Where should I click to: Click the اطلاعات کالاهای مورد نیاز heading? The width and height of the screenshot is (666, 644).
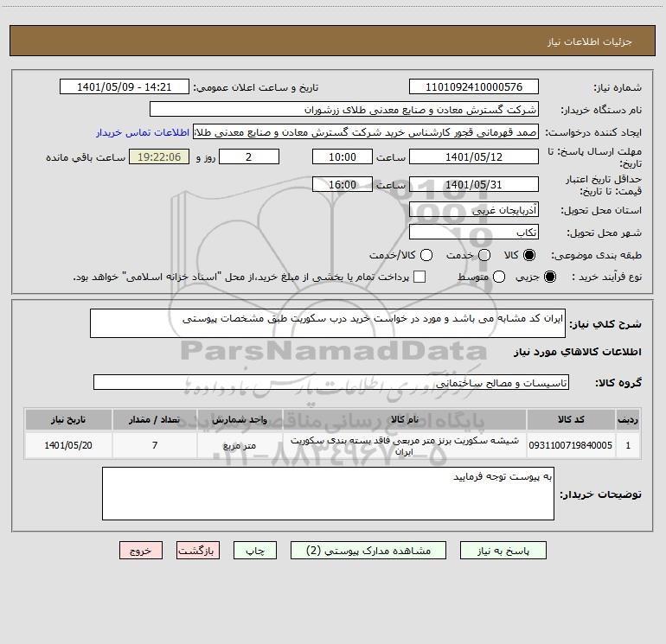coord(578,352)
